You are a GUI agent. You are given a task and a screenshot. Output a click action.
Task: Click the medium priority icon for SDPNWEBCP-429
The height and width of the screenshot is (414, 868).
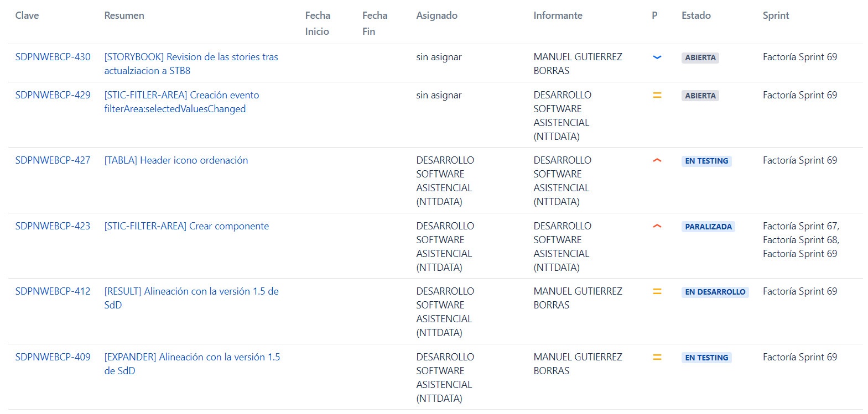[x=657, y=95]
